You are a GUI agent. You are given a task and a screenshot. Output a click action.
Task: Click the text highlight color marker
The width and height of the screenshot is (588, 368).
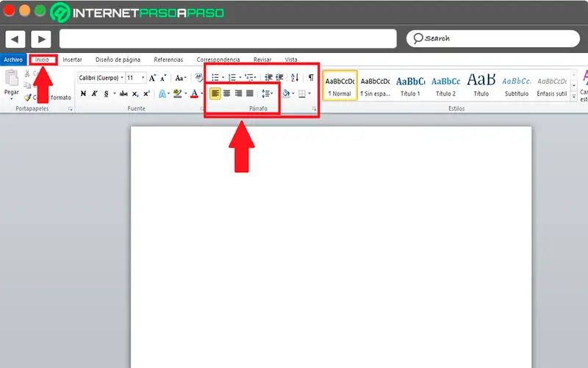(177, 93)
